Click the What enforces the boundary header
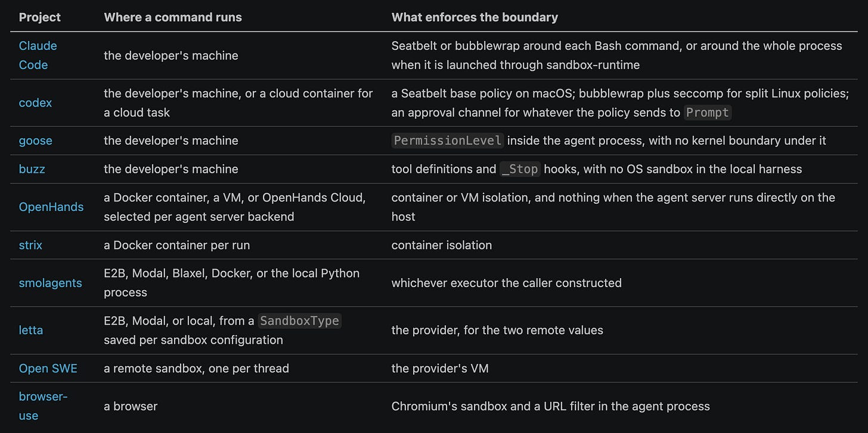The height and width of the screenshot is (433, 868). coord(475,17)
